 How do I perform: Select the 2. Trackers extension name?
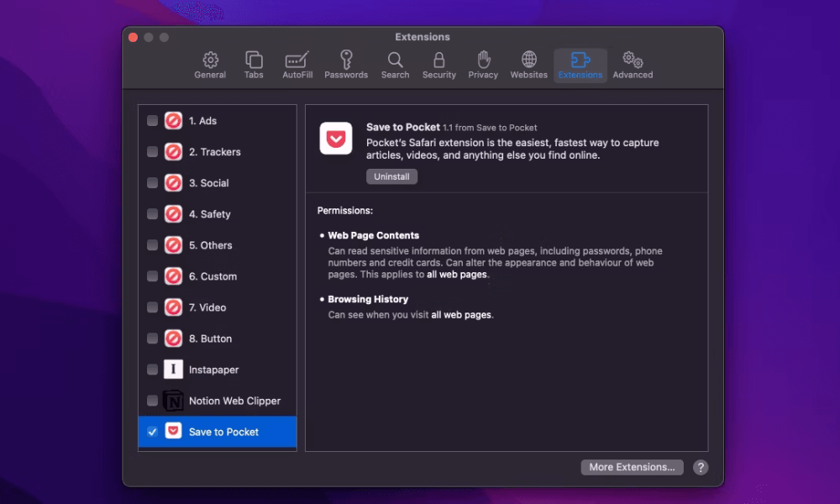pos(215,151)
